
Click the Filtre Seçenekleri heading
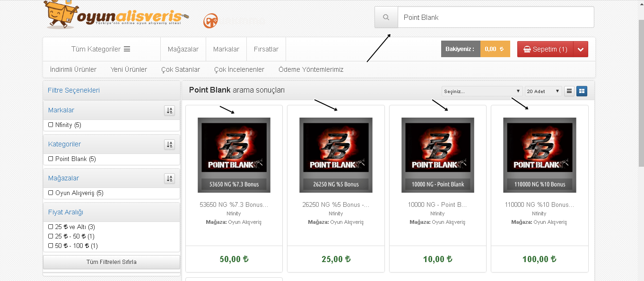[74, 90]
